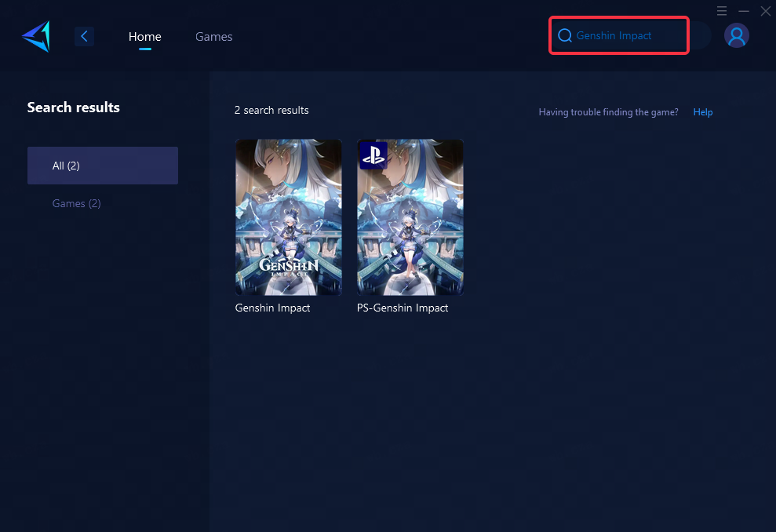The height and width of the screenshot is (532, 776).
Task: Go back with the left chevron button
Action: [x=84, y=36]
